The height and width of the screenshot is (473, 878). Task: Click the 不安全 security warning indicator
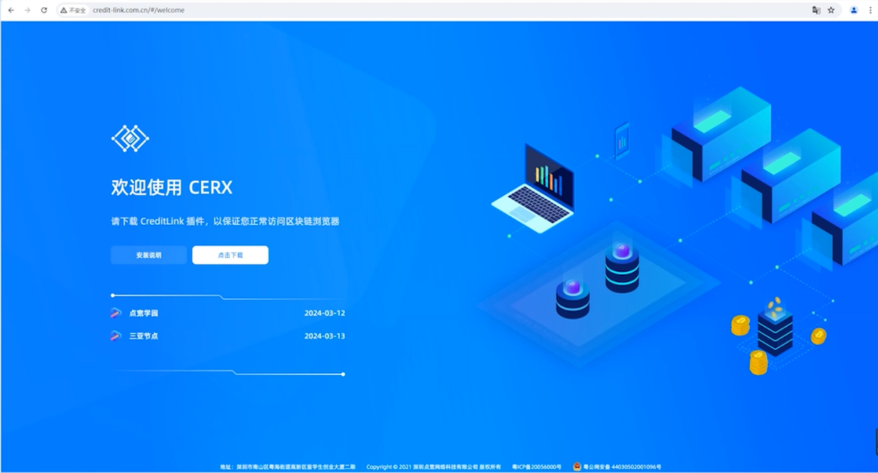73,10
